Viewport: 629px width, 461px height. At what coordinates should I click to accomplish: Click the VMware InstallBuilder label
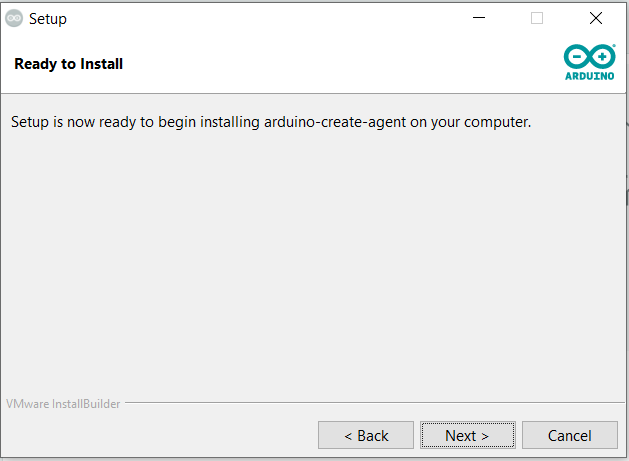tap(63, 404)
